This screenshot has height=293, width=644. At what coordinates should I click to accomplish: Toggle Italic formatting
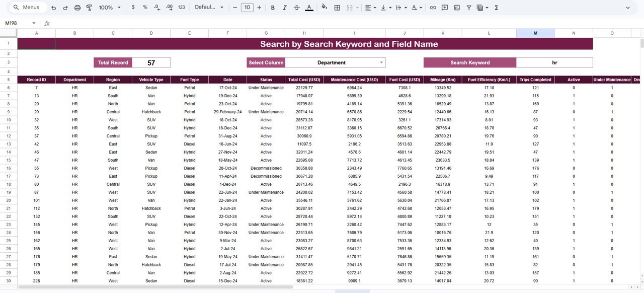pyautogui.click(x=284, y=8)
